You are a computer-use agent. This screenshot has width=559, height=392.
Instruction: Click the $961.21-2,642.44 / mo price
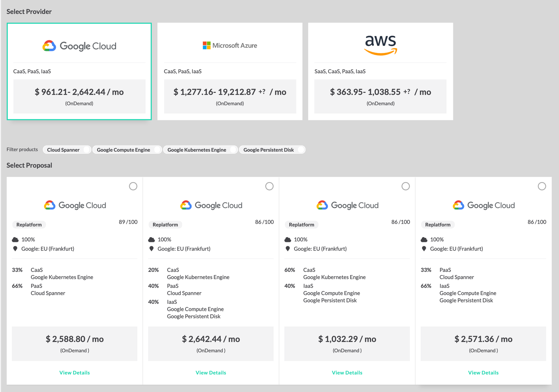click(x=79, y=92)
